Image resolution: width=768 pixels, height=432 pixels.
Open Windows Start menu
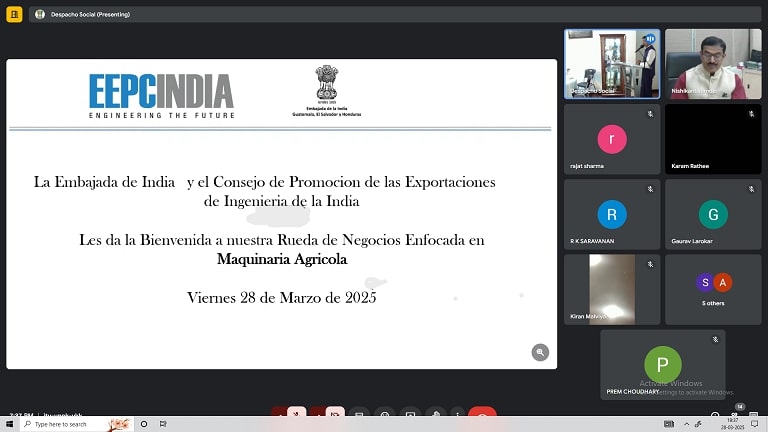click(x=9, y=424)
